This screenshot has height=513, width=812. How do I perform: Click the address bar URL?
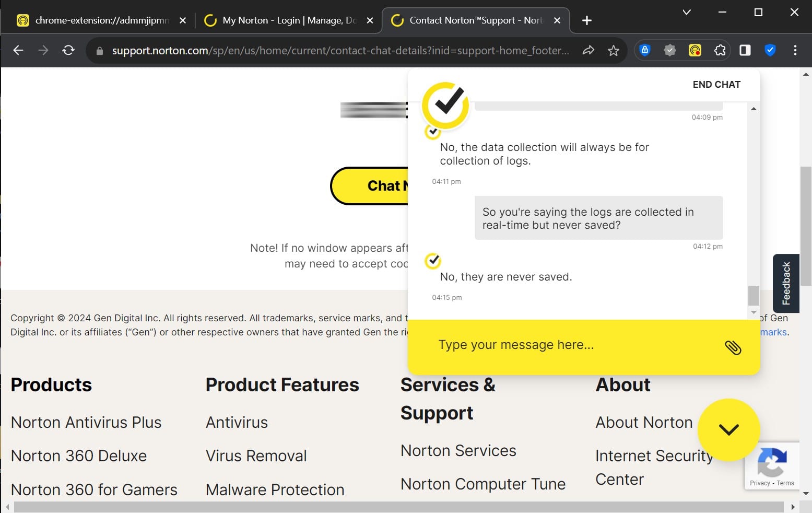(x=340, y=51)
